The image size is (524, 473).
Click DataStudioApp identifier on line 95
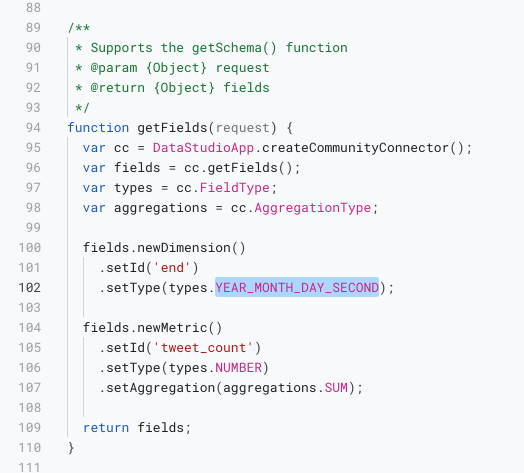[x=203, y=148]
